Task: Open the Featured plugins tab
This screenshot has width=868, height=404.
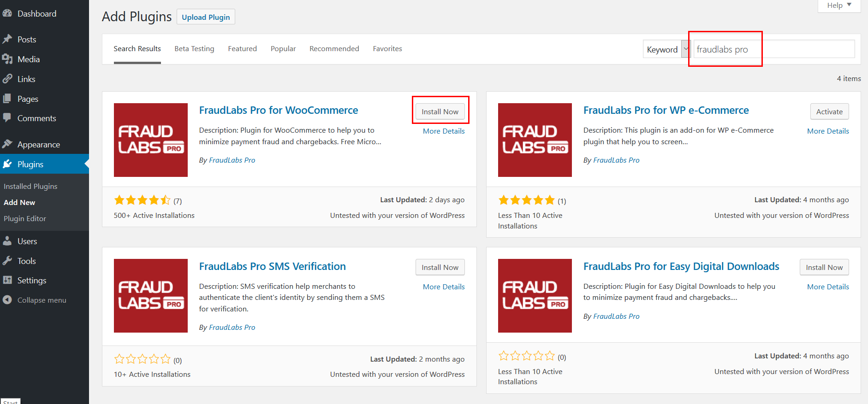Action: [x=242, y=49]
